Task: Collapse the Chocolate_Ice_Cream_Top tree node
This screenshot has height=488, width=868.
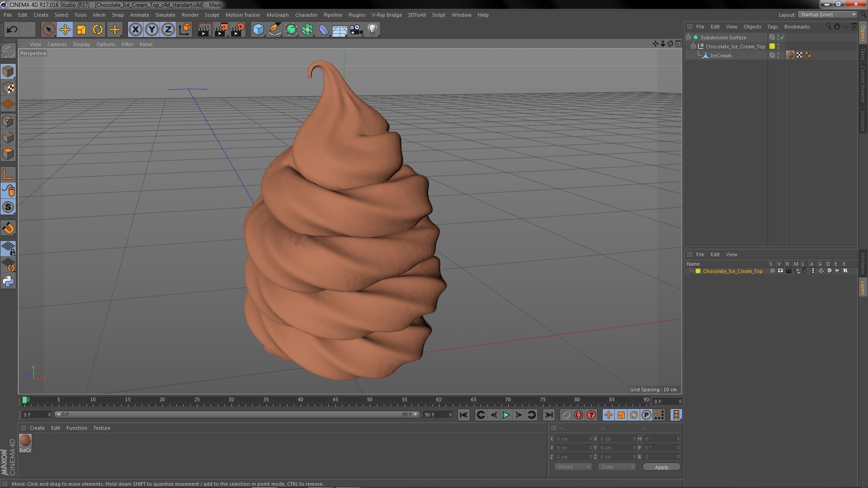Action: [x=693, y=47]
